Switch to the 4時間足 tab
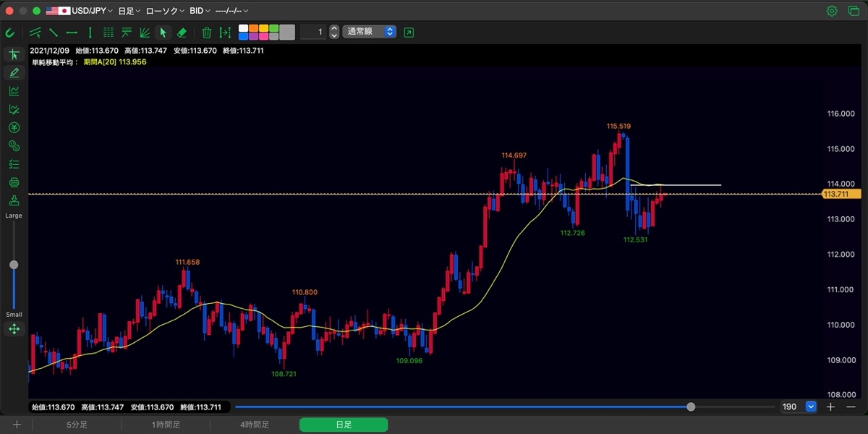Viewport: 868px width, 434px height. click(255, 425)
